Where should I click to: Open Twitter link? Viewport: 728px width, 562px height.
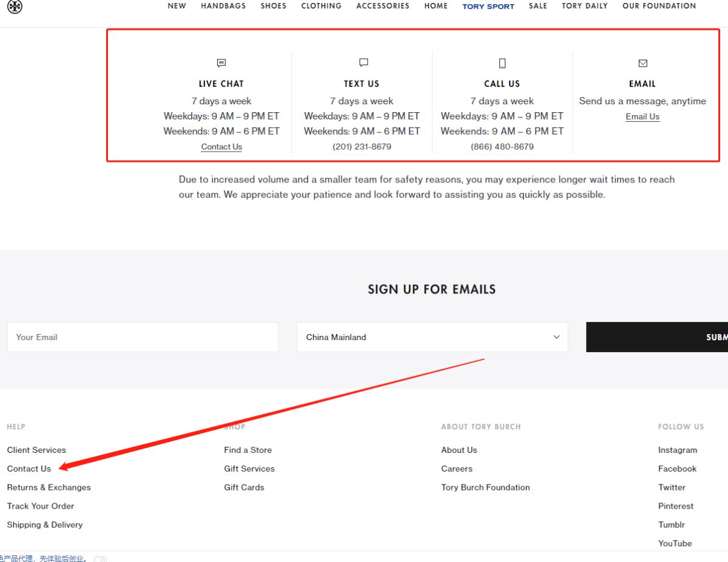[x=672, y=487]
